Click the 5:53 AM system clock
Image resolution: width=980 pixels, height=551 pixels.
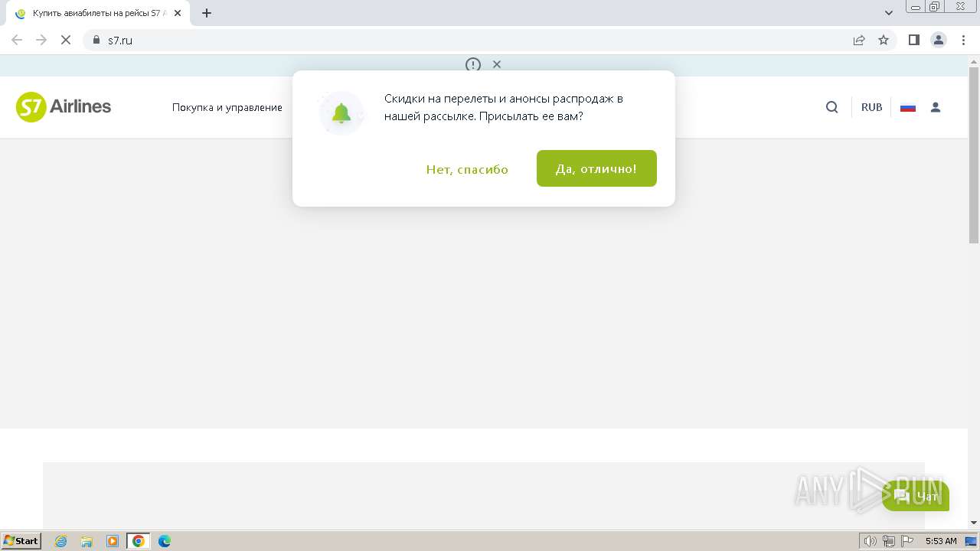click(941, 541)
